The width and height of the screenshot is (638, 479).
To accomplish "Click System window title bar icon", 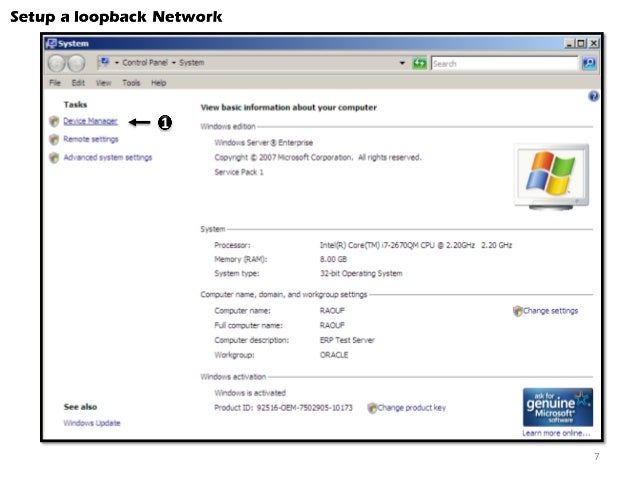I will click(51, 43).
